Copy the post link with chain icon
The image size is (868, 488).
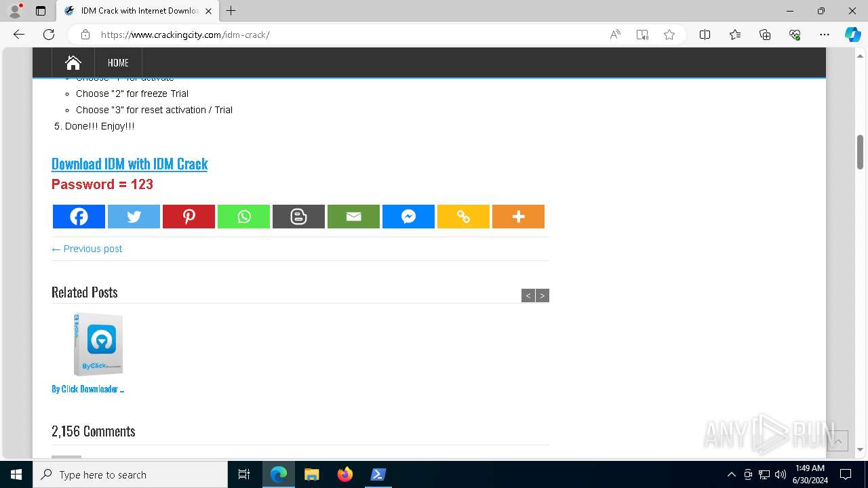pos(463,216)
